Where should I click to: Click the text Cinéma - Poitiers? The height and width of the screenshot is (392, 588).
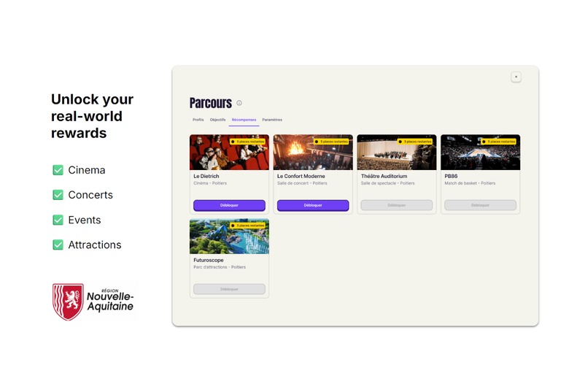pos(210,183)
